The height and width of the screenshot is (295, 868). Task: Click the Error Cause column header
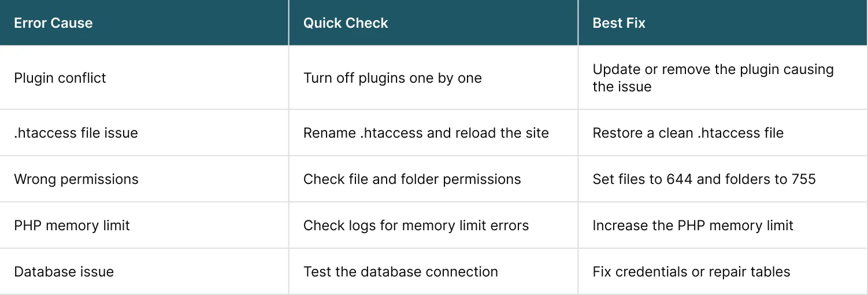53,23
